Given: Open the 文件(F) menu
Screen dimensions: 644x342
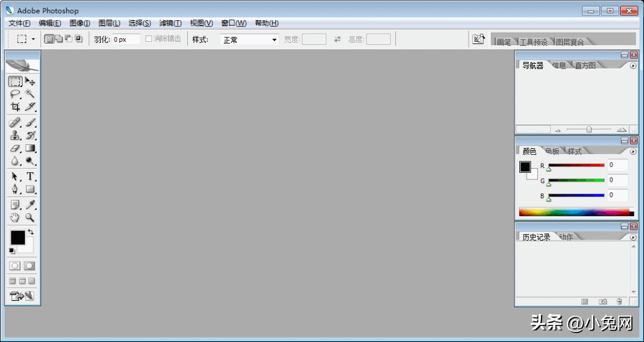Looking at the screenshot, I should (x=20, y=23).
